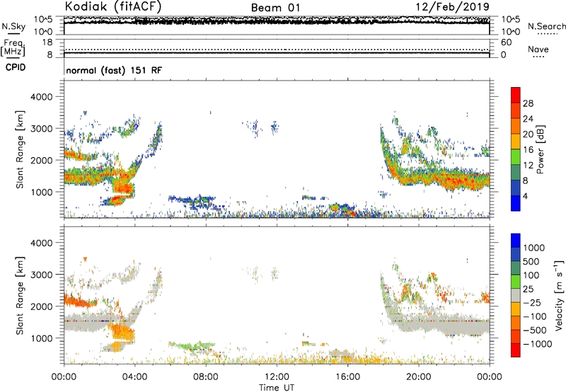Click the '1000' value on the velocity scale
566x392 pixels.
[x=533, y=248]
